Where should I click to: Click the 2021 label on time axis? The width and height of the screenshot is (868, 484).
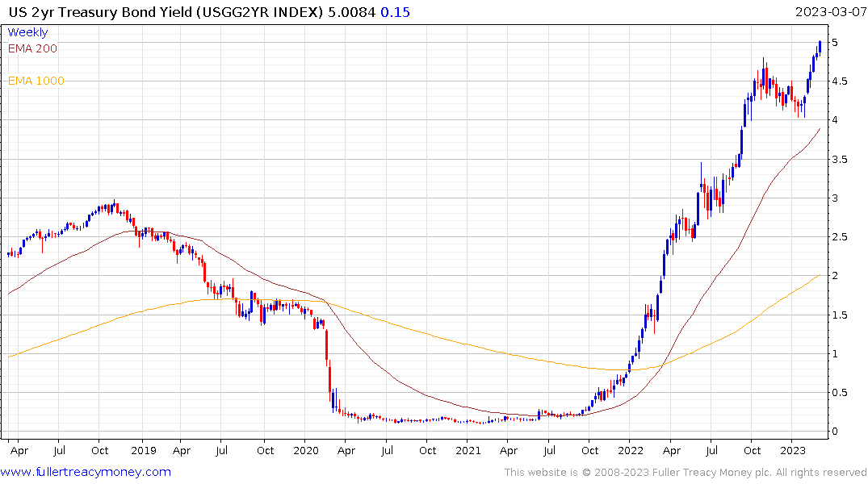click(468, 451)
